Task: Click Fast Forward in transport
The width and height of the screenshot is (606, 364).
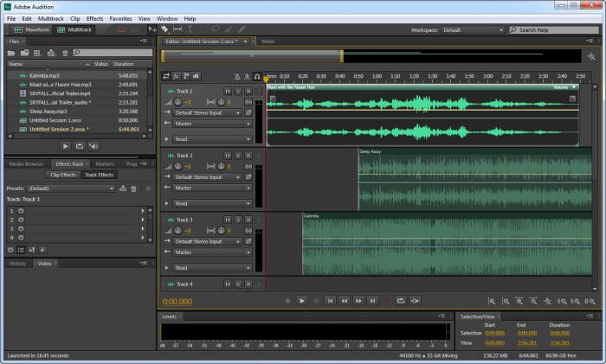Action: (358, 301)
